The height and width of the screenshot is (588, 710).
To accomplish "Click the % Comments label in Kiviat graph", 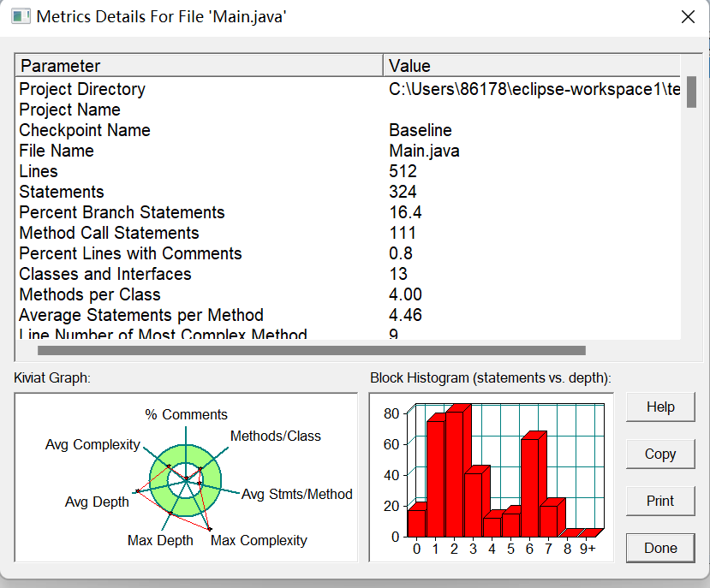I will 186,414.
